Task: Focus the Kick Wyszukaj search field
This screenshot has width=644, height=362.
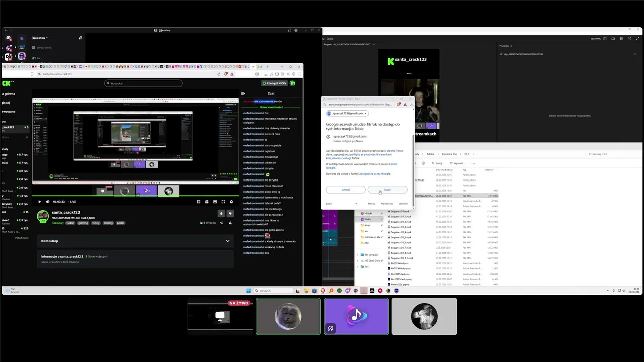Action: coord(143,83)
